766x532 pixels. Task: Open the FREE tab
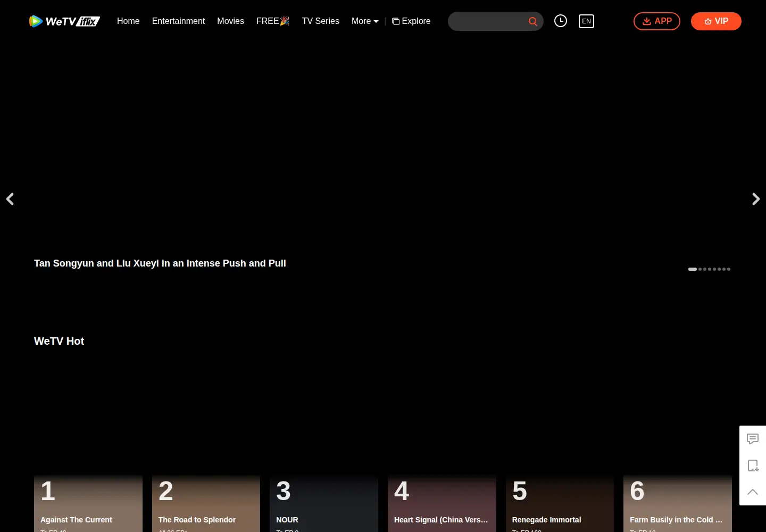click(x=273, y=21)
